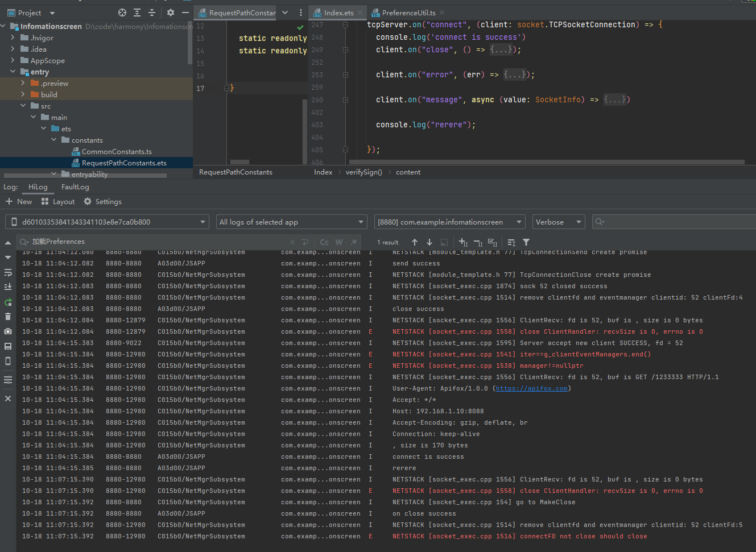Toggle Words (W) option in log search
This screenshot has height=552, width=756.
point(339,242)
